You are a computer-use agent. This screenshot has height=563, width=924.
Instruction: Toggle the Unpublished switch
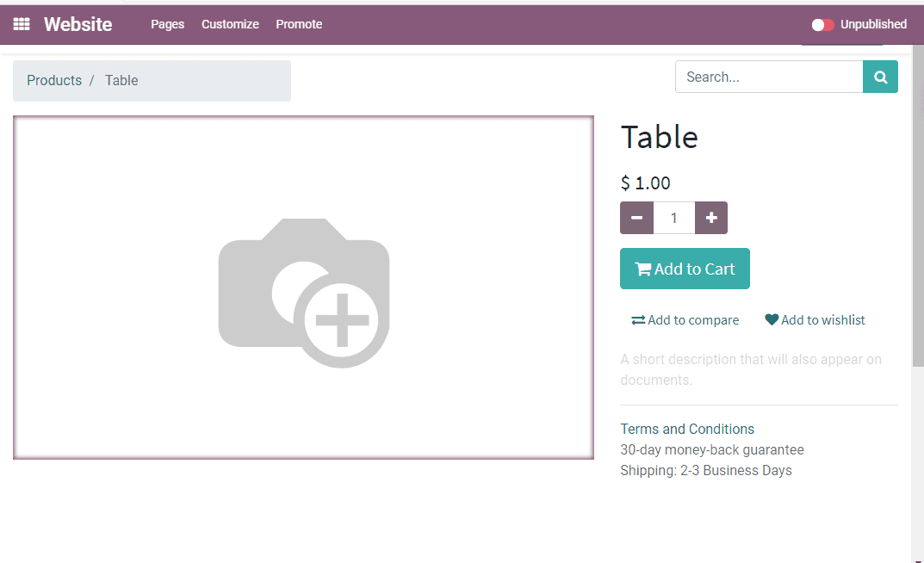click(822, 25)
